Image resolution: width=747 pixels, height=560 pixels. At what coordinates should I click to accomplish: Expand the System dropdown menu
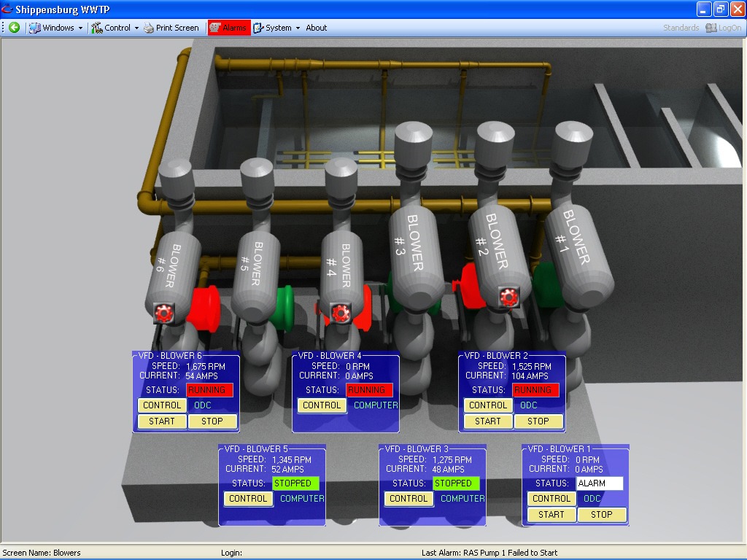click(277, 28)
